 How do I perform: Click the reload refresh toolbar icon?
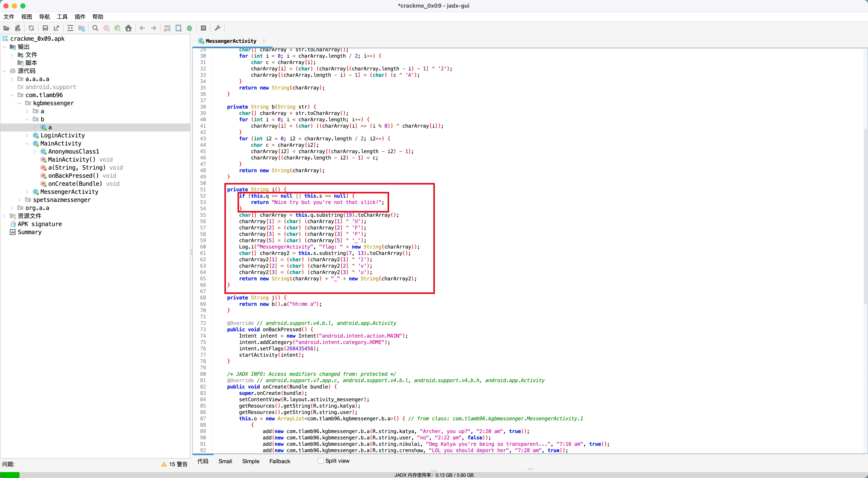31,28
